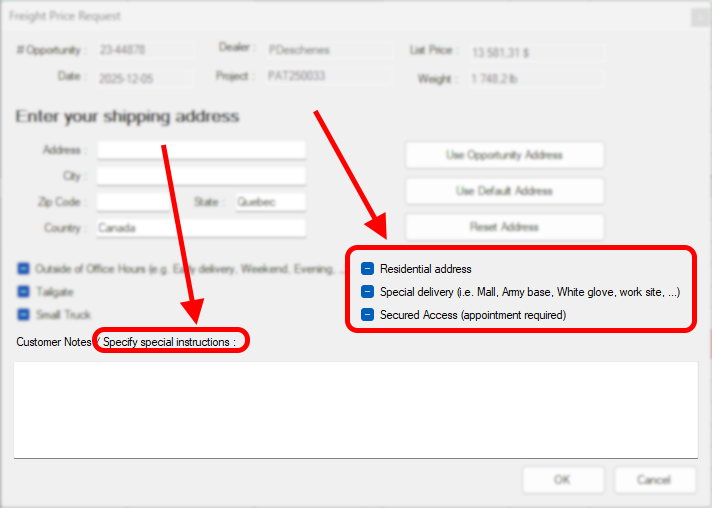Click the Country field showing Canada
The image size is (712, 508).
click(x=200, y=228)
